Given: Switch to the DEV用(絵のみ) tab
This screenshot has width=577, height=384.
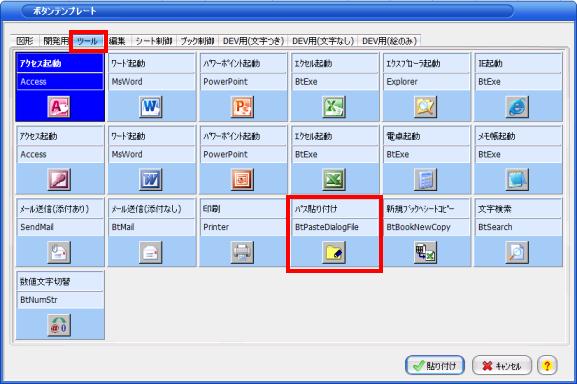Looking at the screenshot, I should [389, 41].
